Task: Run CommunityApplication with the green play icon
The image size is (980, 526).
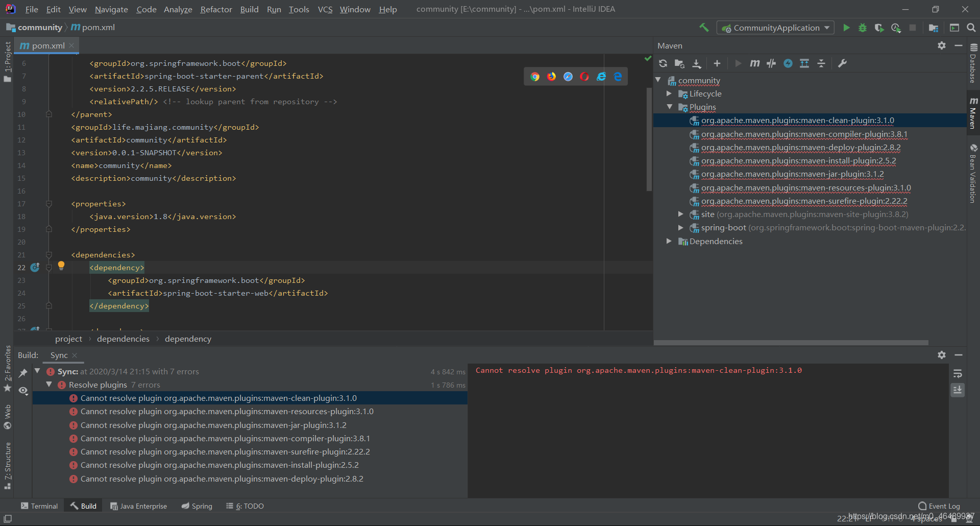Action: (846, 28)
